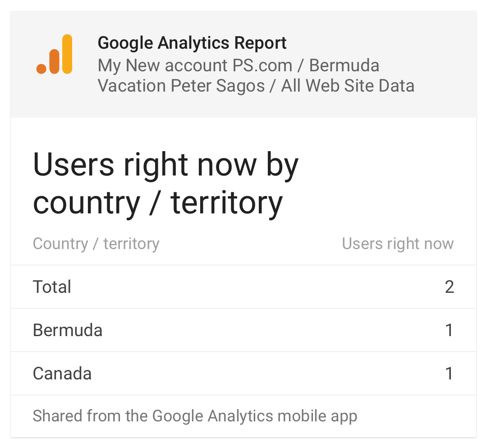Click the orange dot of the Analytics logo

[x=41, y=69]
